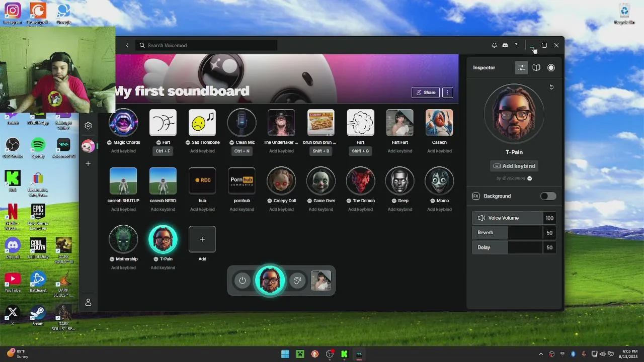The image size is (644, 362).
Task: Open the Voicemod notifications bell
Action: [494, 45]
